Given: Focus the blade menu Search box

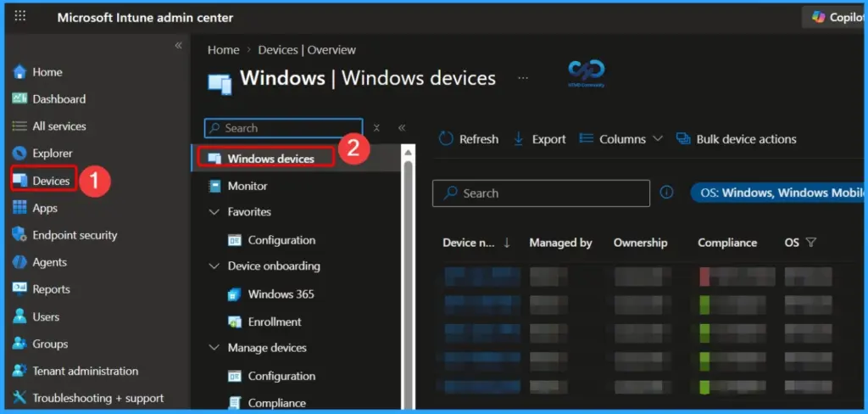Looking at the screenshot, I should (x=283, y=128).
